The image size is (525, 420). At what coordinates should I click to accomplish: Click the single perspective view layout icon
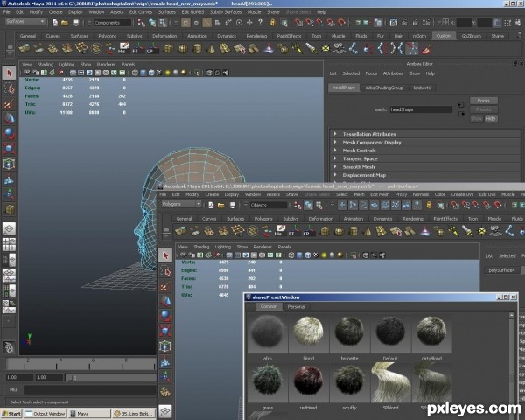click(x=9, y=228)
